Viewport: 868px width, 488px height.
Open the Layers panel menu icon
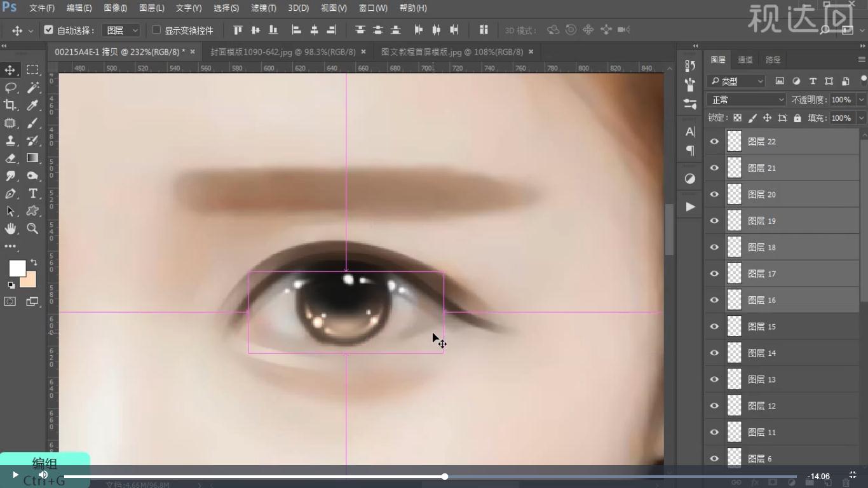(862, 59)
